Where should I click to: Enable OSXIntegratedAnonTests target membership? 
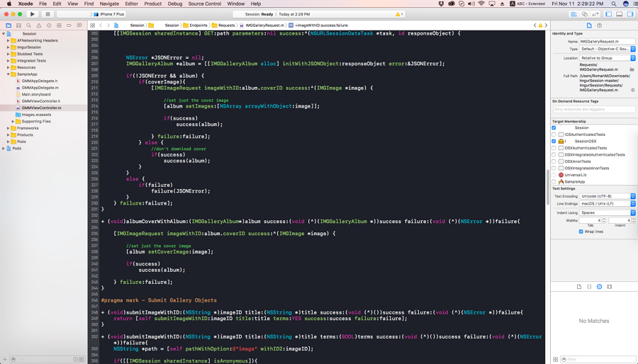coord(554,168)
